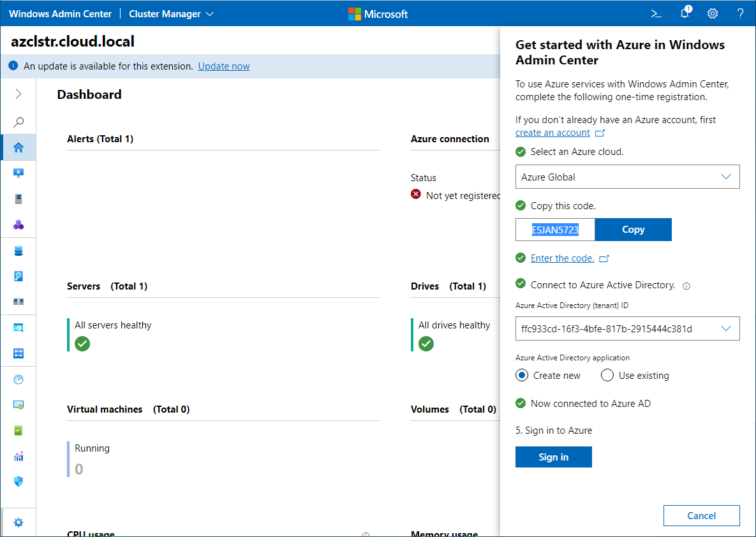
Task: Open the Cluster Manager menu
Action: tap(171, 13)
